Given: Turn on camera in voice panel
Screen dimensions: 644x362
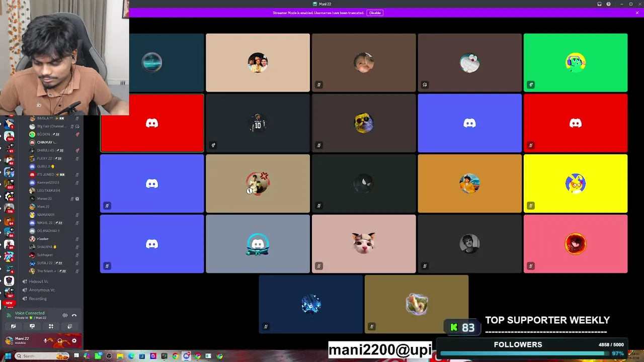Looking at the screenshot, I should pyautogui.click(x=13, y=326).
